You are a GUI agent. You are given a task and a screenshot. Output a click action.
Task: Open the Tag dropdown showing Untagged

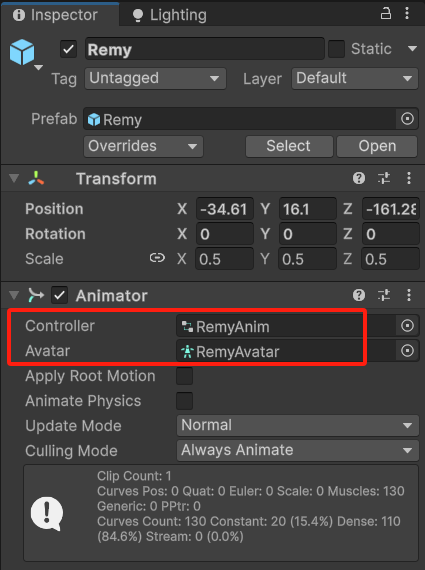[x=155, y=78]
